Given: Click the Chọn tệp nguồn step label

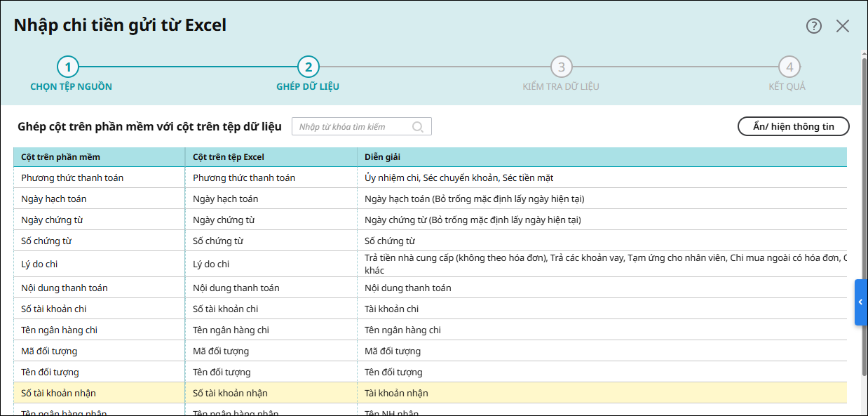Looking at the screenshot, I should pyautogui.click(x=71, y=87).
